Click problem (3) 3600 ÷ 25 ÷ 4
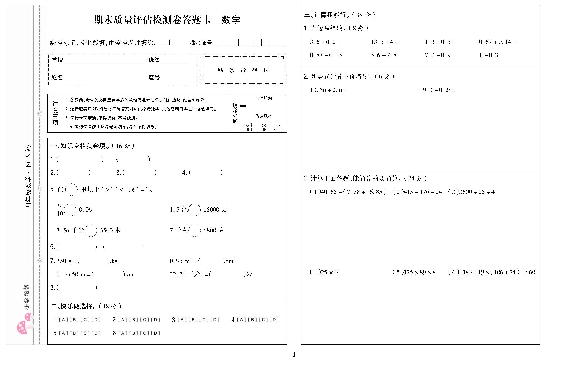Viewport: 588px width, 376px height. coord(471,192)
